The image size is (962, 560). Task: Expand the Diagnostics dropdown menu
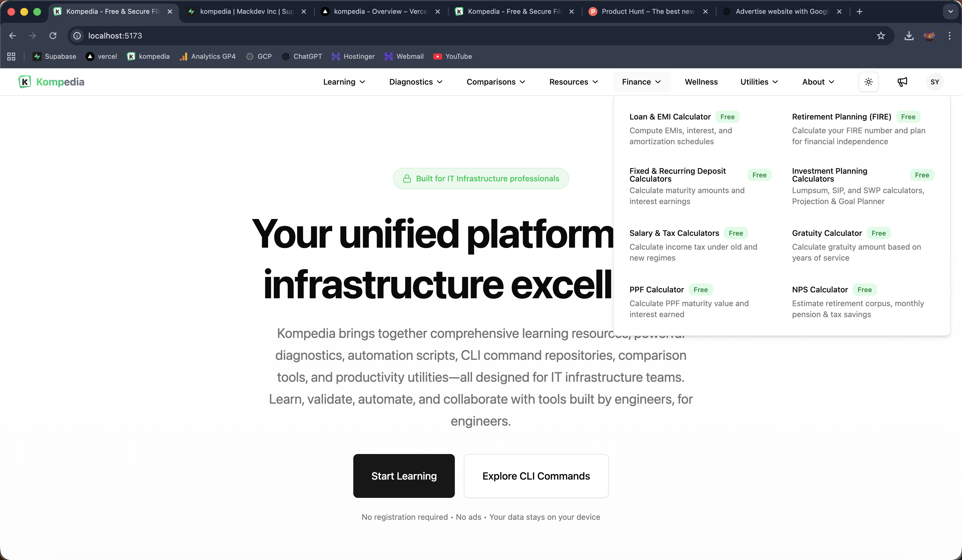click(415, 82)
